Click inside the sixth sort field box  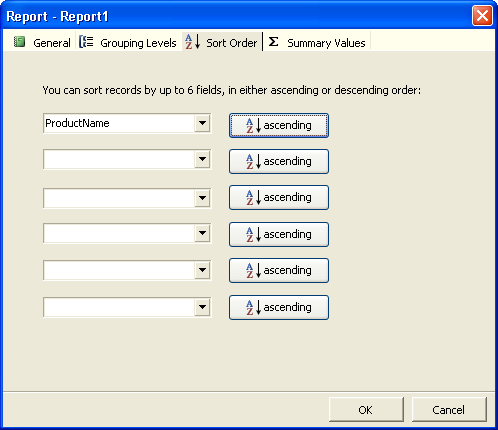[x=119, y=307]
